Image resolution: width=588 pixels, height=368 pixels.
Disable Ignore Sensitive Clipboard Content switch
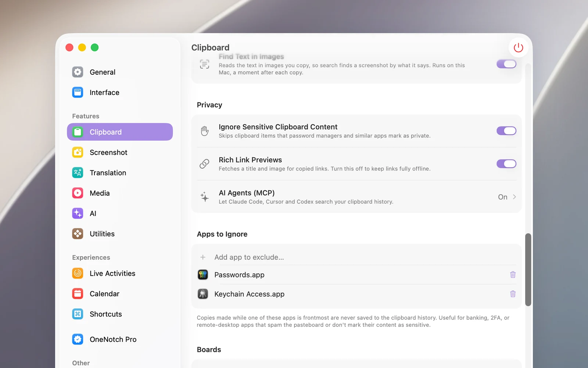click(506, 131)
